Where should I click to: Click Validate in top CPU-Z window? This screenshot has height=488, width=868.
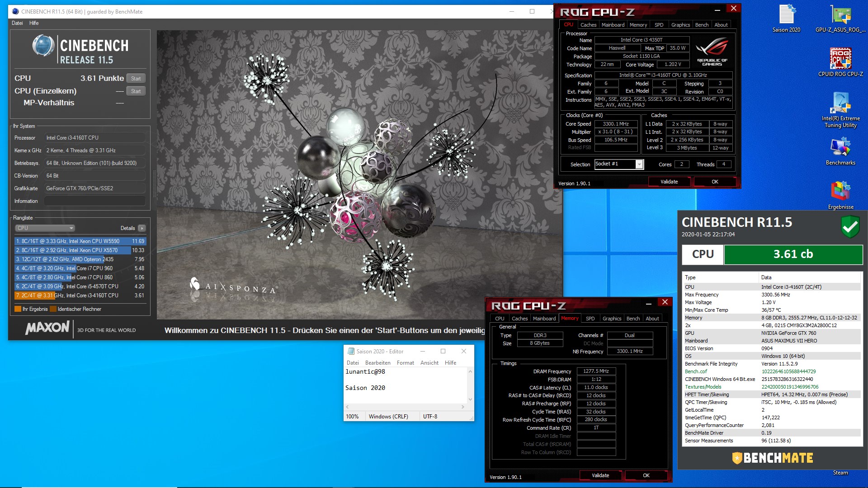[x=669, y=182]
